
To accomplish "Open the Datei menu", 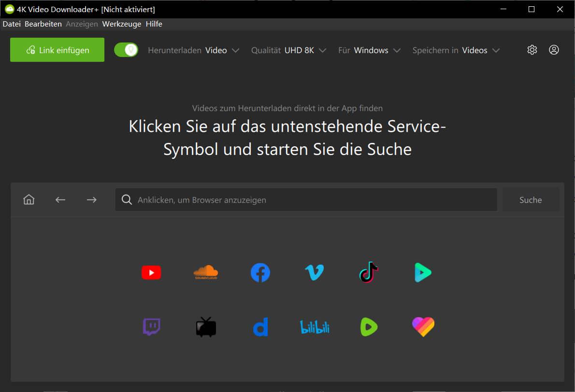I will click(12, 24).
